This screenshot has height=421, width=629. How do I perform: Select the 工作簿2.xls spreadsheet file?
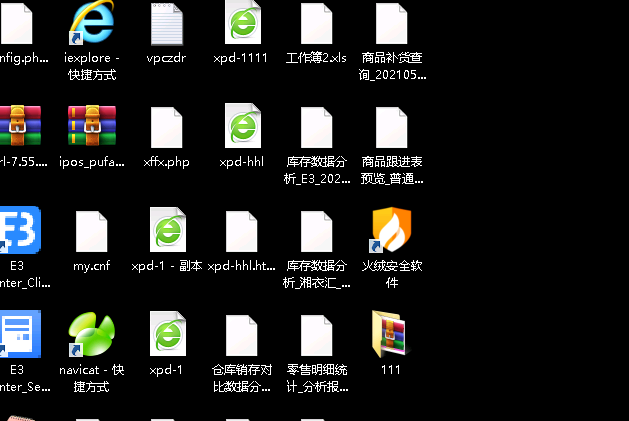click(x=316, y=24)
